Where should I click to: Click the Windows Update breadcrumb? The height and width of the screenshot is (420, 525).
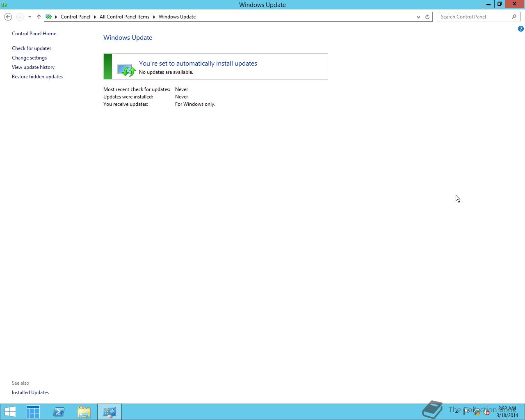pyautogui.click(x=177, y=17)
